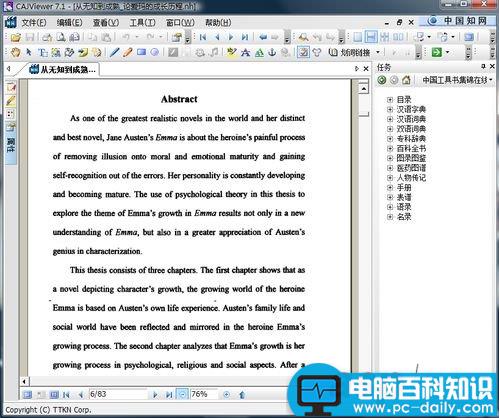Click the horizontal scrollbar left arrow
Screen dimensions: 499x418
click(24, 381)
